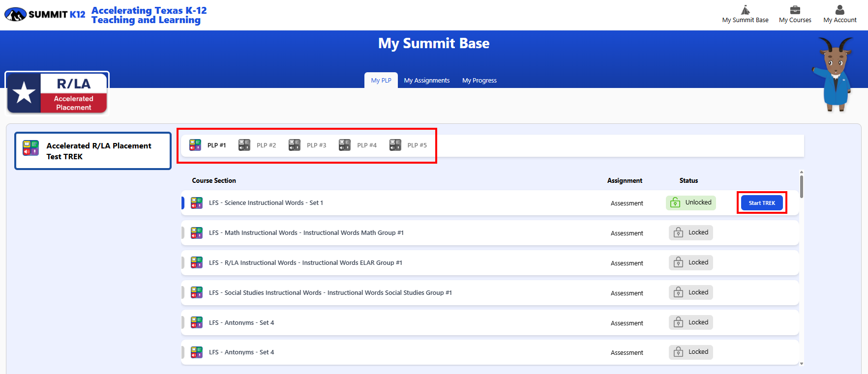Select the R/LA Accelerated Placement star badge
This screenshot has width=868, height=374.
click(57, 93)
